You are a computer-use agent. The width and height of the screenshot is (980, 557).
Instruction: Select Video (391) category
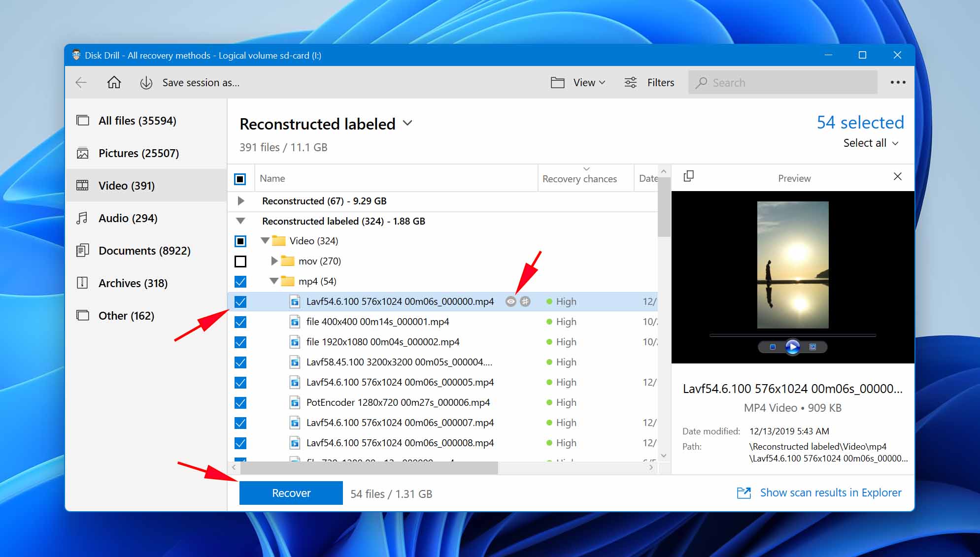tap(146, 186)
